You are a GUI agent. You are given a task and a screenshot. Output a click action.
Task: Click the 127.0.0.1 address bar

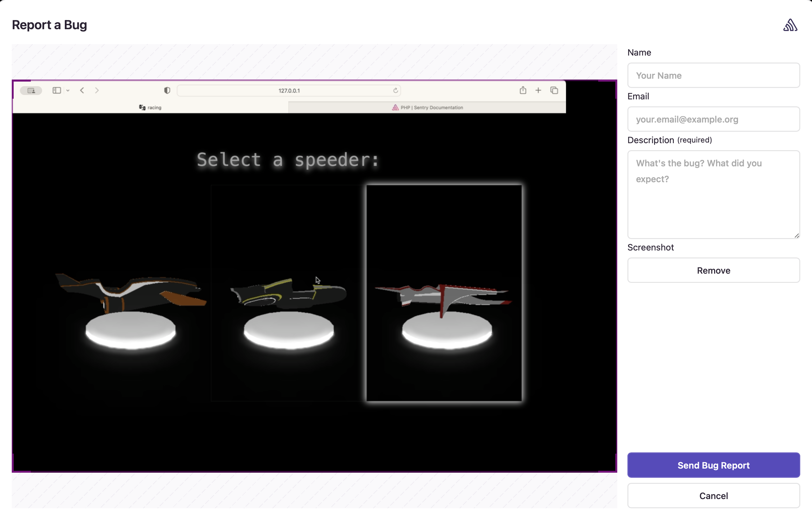coord(289,90)
